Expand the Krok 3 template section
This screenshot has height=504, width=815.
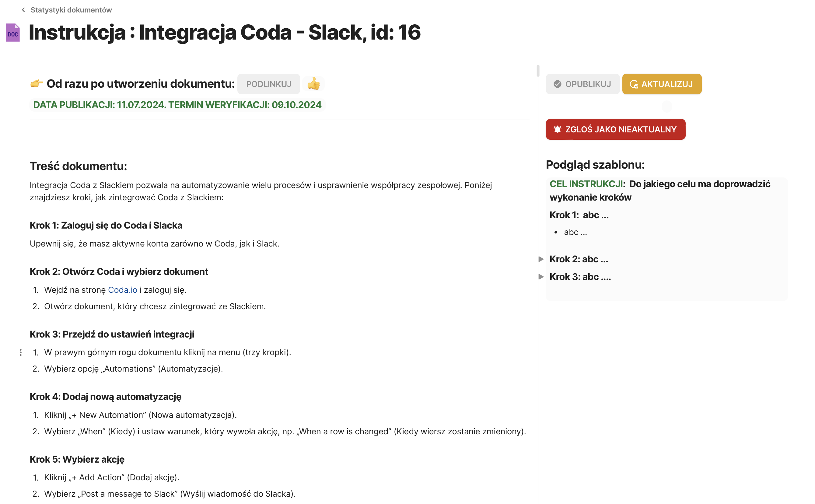click(541, 277)
